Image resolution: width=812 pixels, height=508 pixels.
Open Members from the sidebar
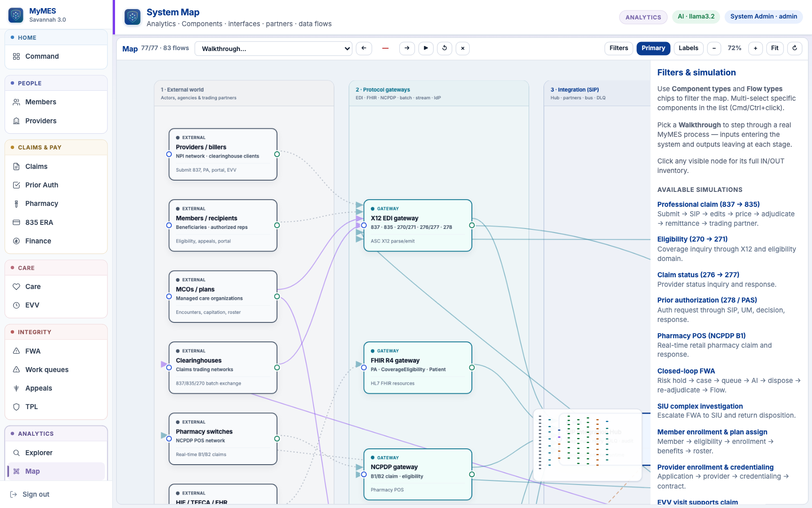point(56,102)
